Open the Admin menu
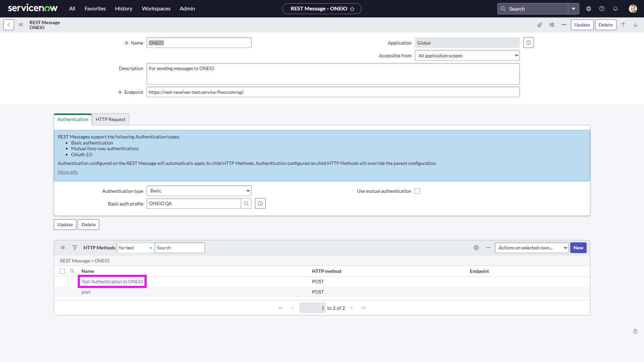Viewport: 644px width, 362px height. pyautogui.click(x=187, y=9)
